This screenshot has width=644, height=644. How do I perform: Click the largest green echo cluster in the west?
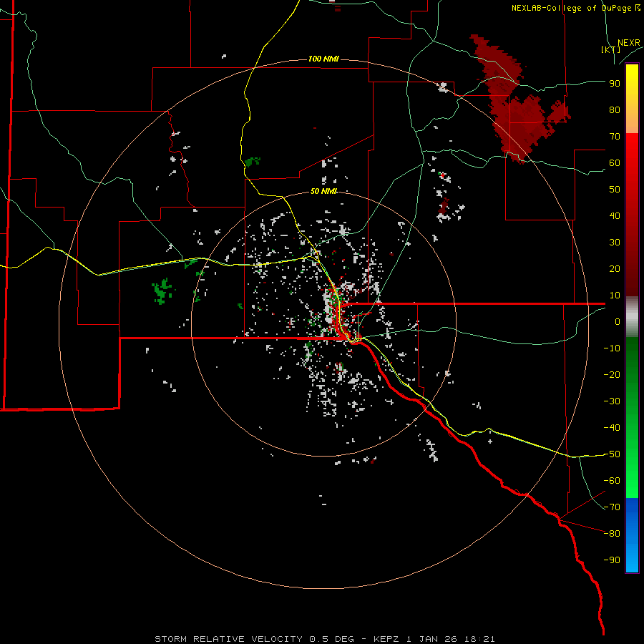click(162, 291)
